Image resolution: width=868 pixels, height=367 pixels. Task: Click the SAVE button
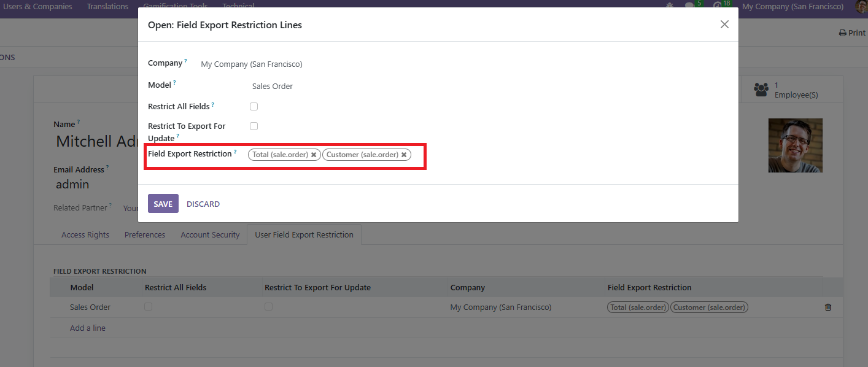click(x=163, y=204)
